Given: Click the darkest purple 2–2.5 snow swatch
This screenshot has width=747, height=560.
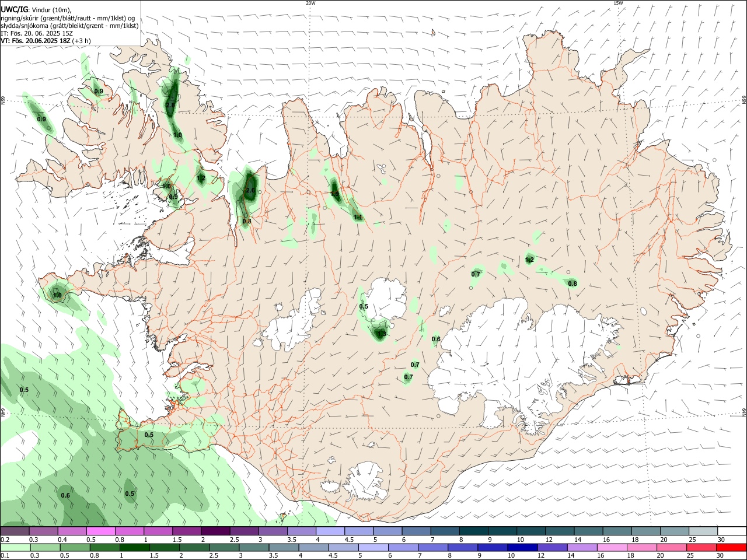Looking at the screenshot, I should tap(216, 531).
